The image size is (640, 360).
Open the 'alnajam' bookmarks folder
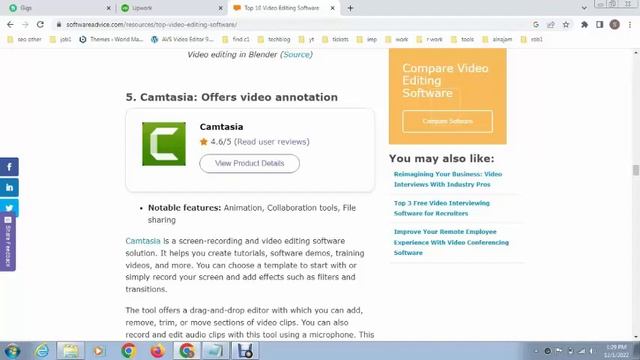point(497,39)
